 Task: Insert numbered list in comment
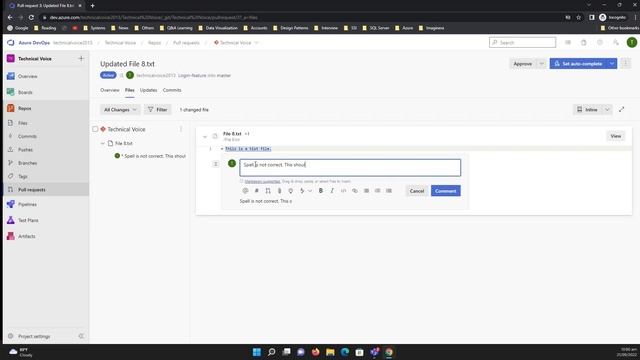coord(378,191)
